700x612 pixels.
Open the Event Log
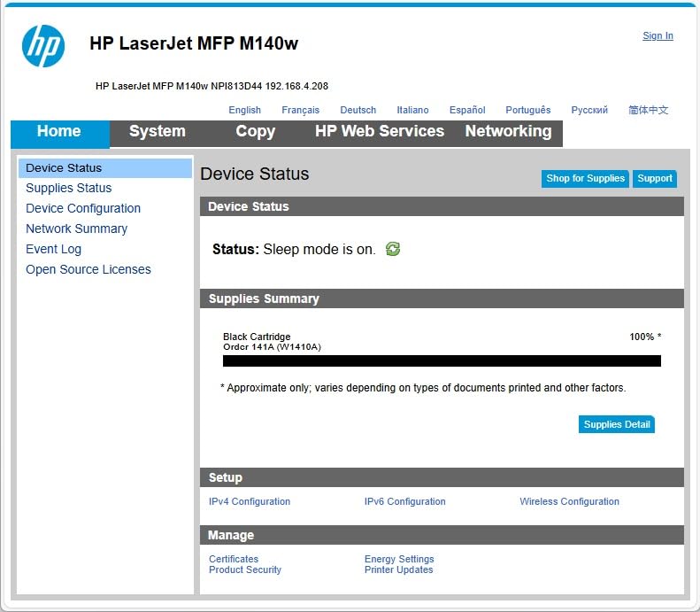point(53,249)
